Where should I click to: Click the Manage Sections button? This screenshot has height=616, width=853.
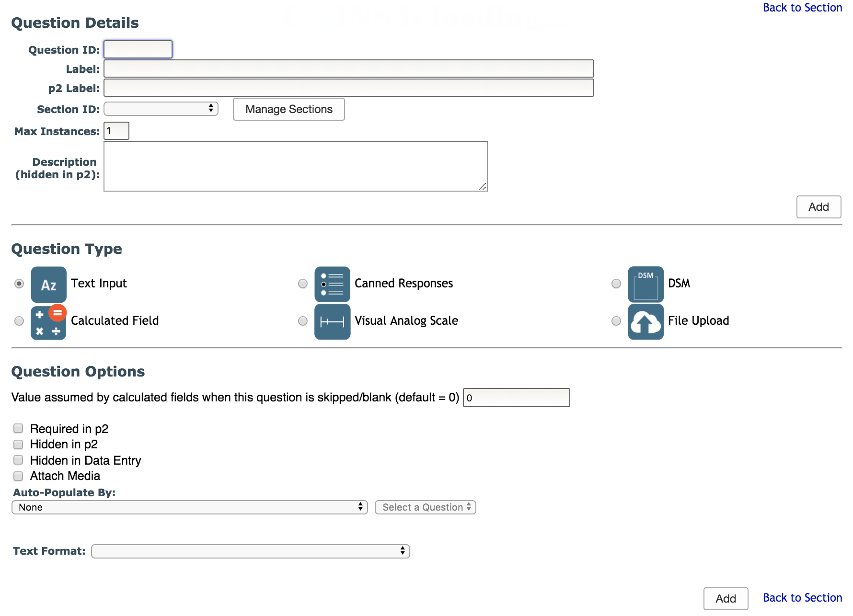289,109
